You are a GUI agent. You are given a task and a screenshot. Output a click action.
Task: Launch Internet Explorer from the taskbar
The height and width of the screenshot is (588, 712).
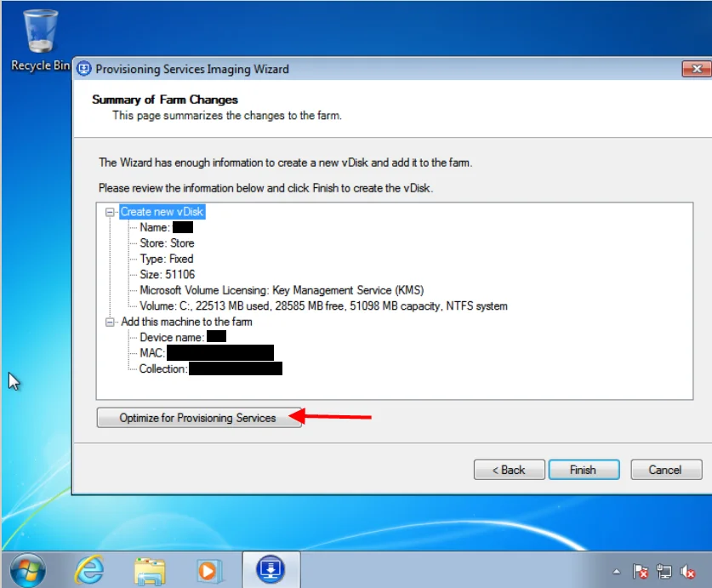(89, 570)
